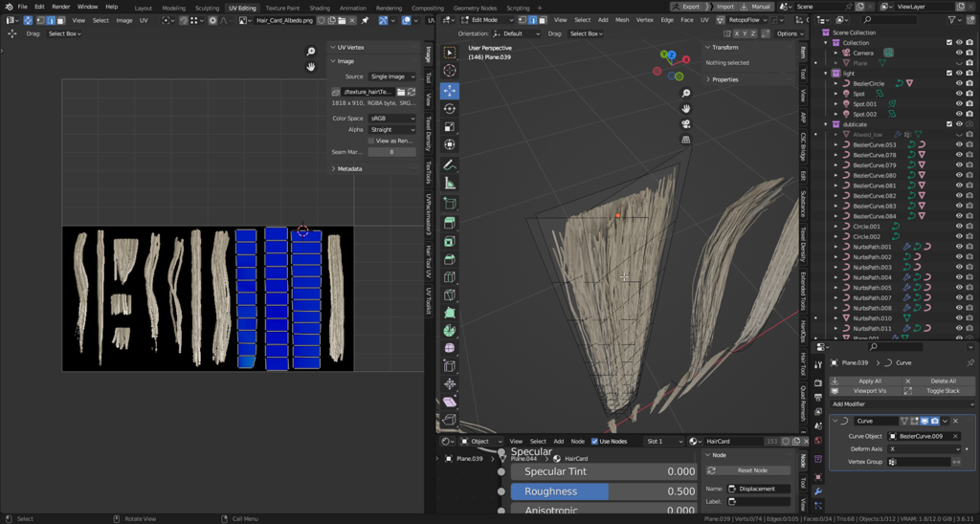Screen dimensions: 980x524
Task: Click the pan hand icon in 3D viewport
Action: coord(686,109)
